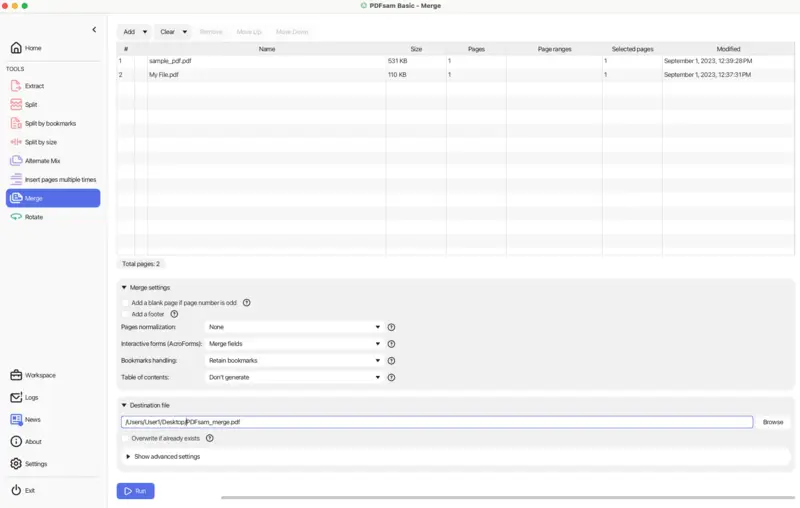Select the Merge tool icon
The width and height of the screenshot is (800, 508).
click(x=16, y=198)
